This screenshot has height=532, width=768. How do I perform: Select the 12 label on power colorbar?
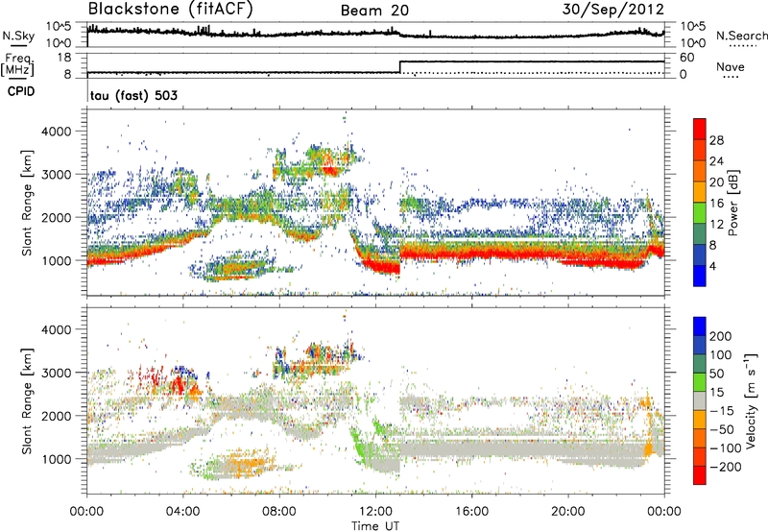point(716,225)
